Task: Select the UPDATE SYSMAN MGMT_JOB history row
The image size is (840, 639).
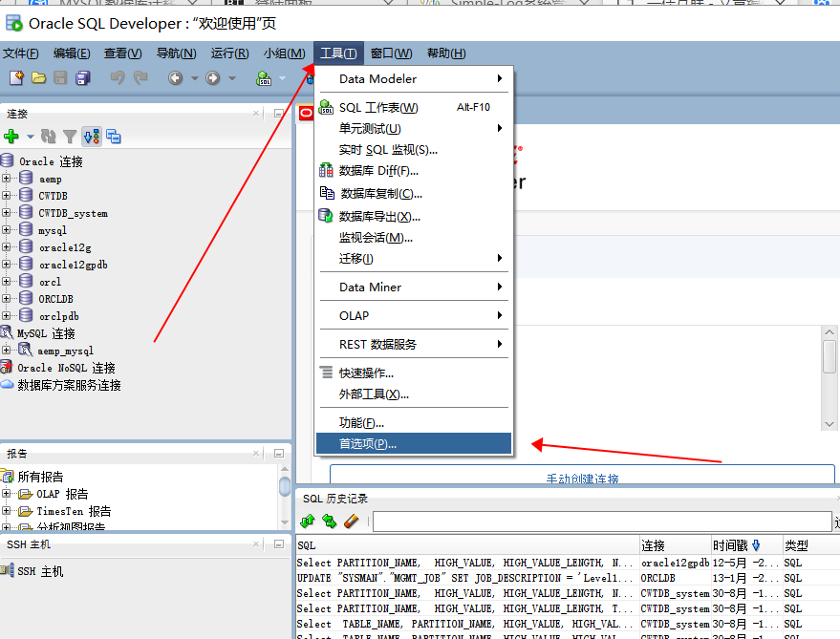Action: pos(567,578)
